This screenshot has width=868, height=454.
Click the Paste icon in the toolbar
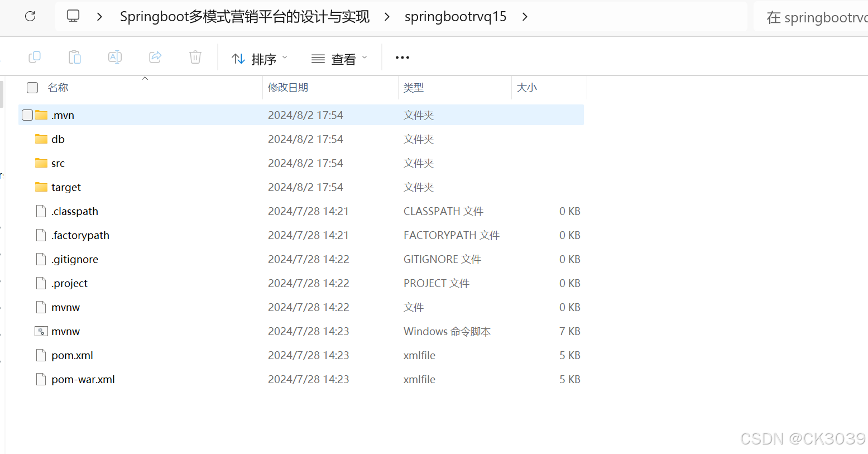[75, 57]
